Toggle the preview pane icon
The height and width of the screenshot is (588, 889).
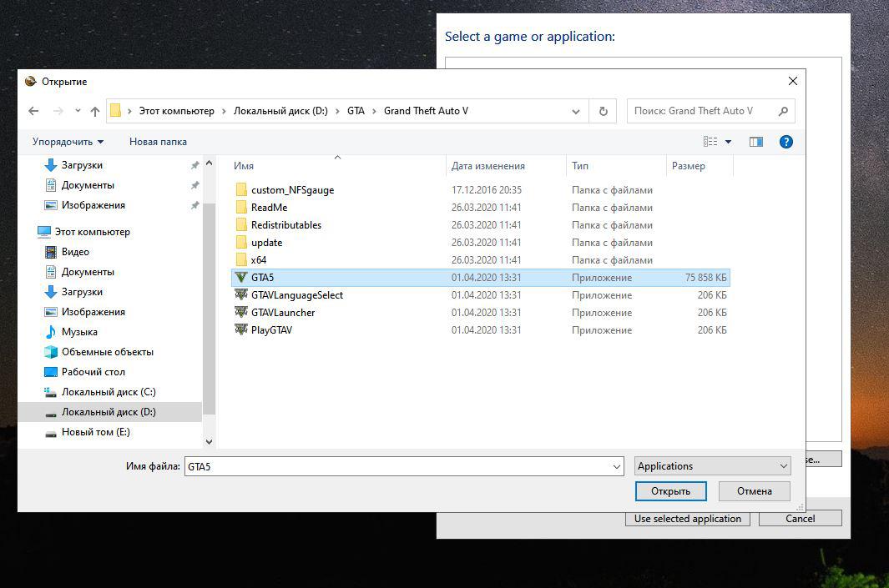pyautogui.click(x=756, y=142)
